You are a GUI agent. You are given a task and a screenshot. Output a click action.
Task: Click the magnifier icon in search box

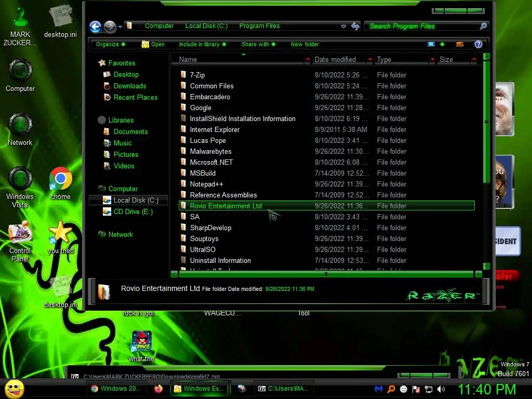[484, 26]
